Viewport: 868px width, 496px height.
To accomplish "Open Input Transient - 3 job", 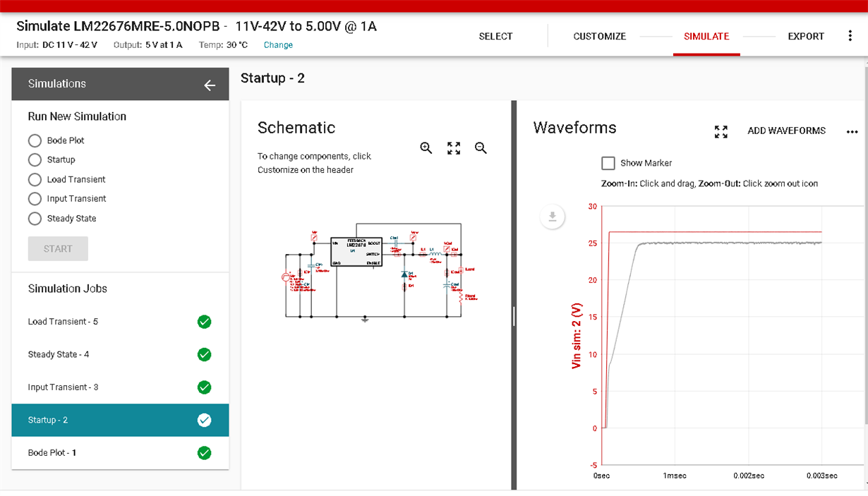I will point(120,387).
